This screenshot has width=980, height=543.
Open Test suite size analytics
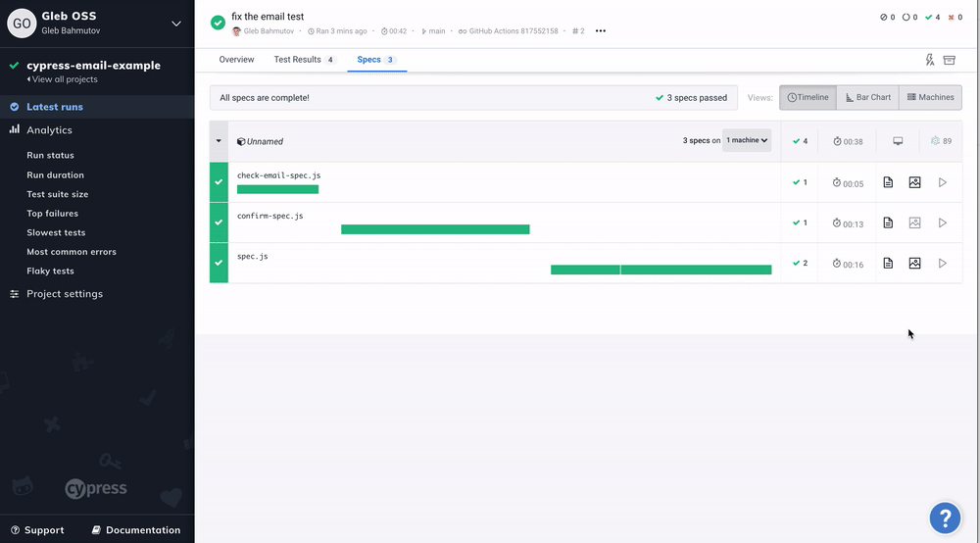coord(58,194)
